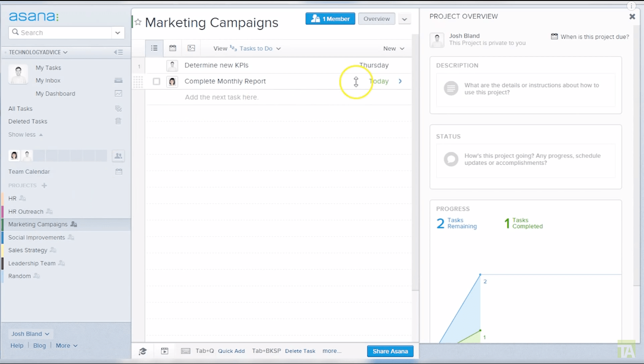Open My Tasks in sidebar
This screenshot has width=644, height=364.
point(48,68)
